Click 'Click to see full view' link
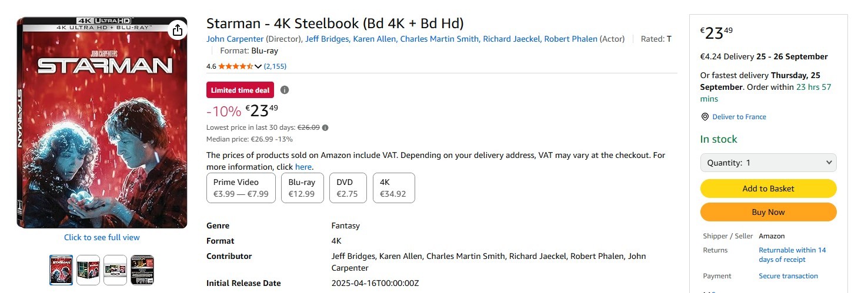This screenshot has height=293, width=868. pyautogui.click(x=102, y=237)
